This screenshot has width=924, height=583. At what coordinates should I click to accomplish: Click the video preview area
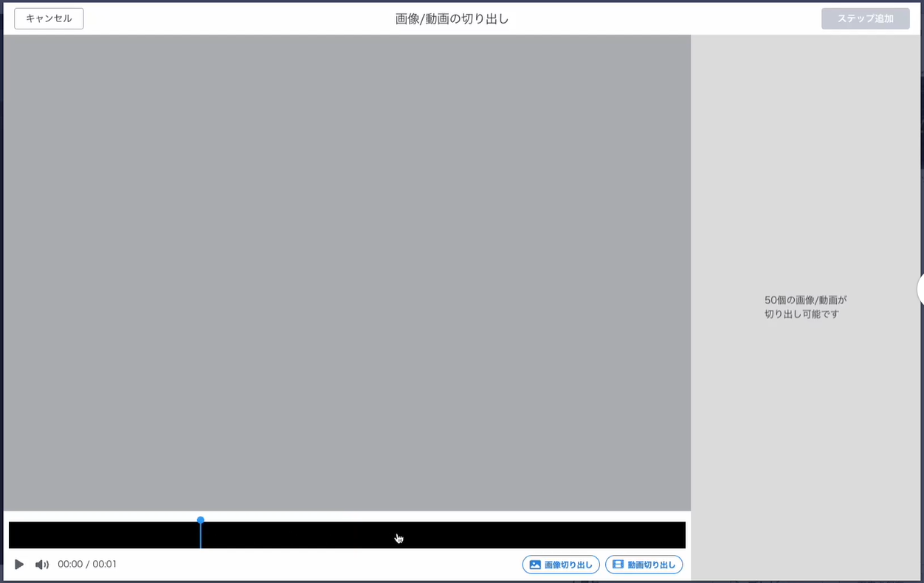(347, 272)
